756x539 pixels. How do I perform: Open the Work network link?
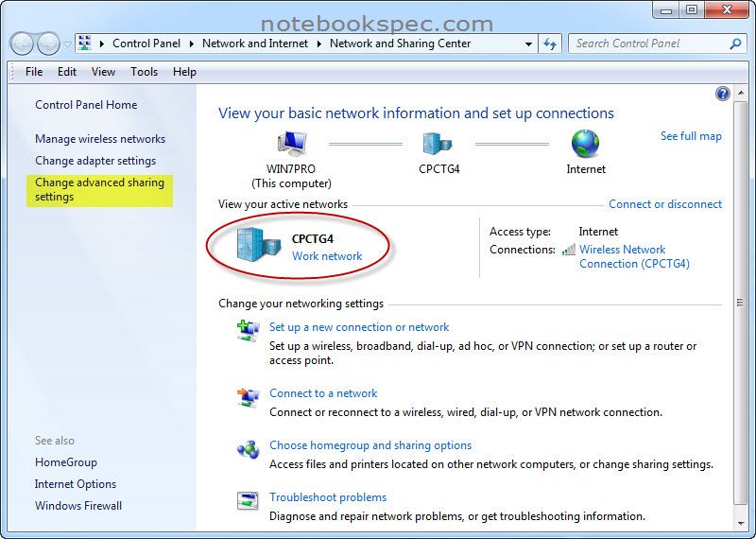[327, 256]
